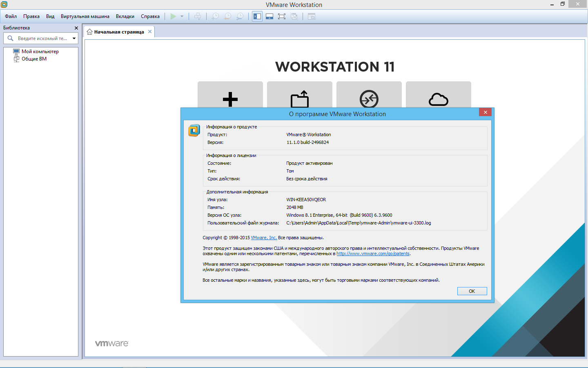588x368 pixels.
Task: Minimize the VMware Workstation window
Action: point(552,4)
